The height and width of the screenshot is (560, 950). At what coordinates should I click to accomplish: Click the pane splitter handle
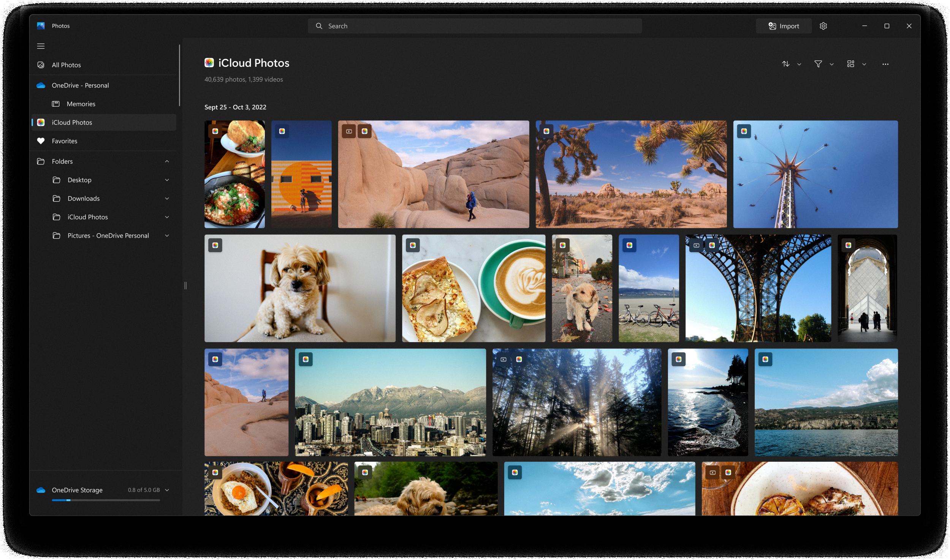point(185,286)
